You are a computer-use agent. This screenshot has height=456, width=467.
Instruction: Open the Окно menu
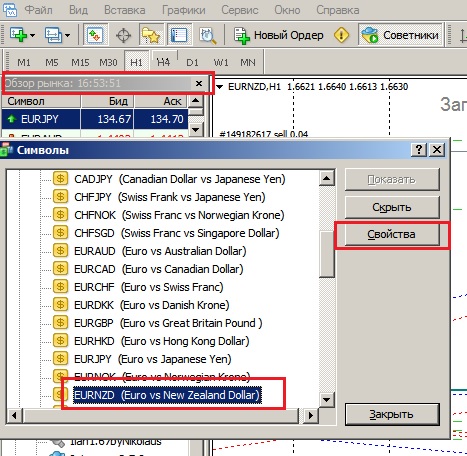(287, 10)
